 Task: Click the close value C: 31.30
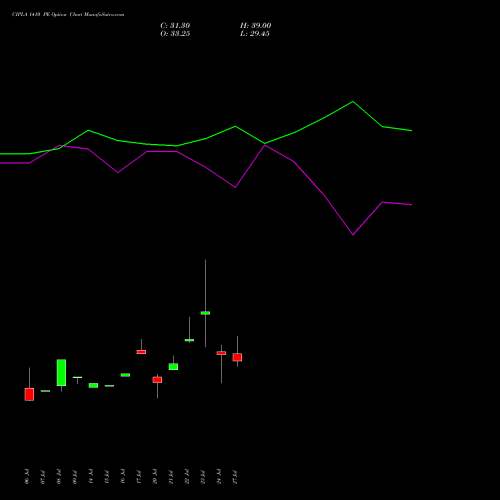[175, 26]
